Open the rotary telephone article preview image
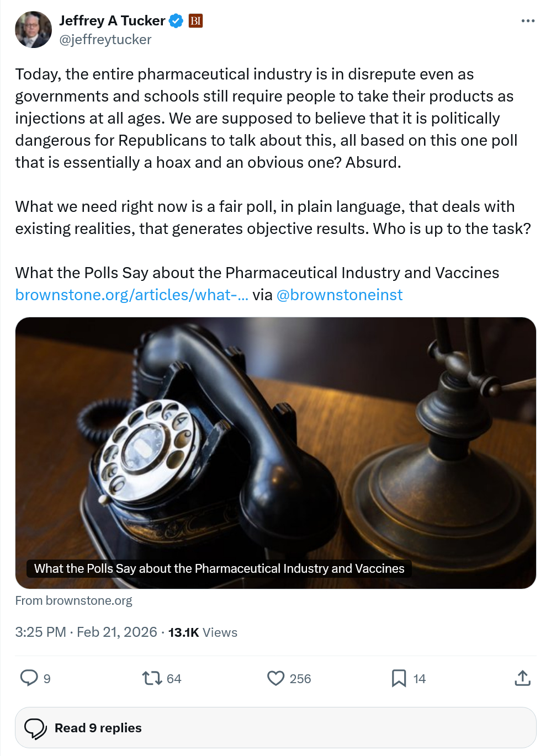This screenshot has width=551, height=756. coord(275,441)
